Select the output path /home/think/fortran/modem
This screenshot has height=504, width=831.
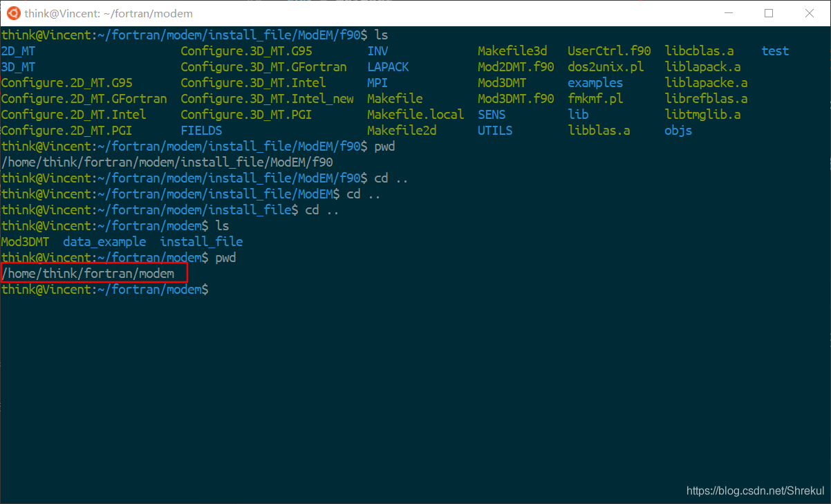coord(88,273)
